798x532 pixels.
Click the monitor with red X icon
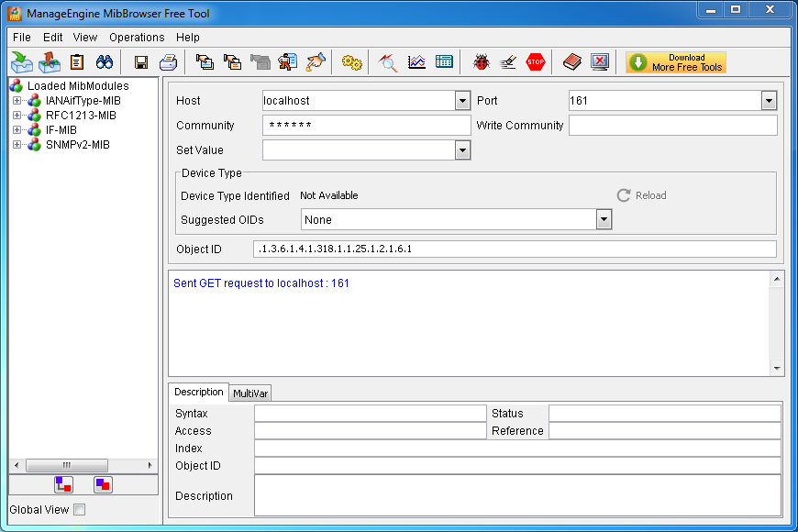coord(600,62)
